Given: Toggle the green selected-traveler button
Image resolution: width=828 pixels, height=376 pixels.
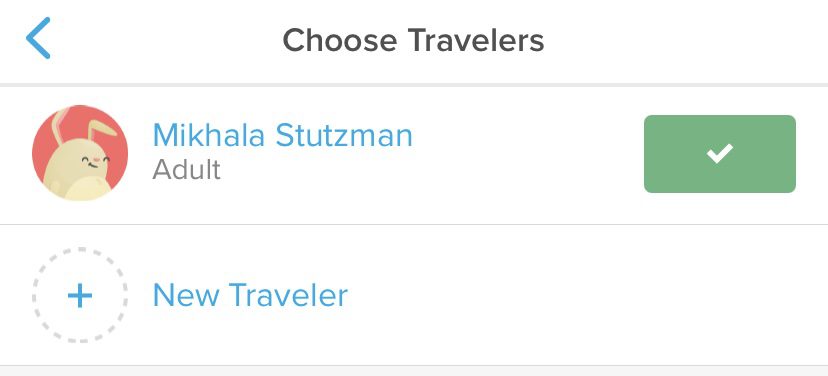Looking at the screenshot, I should point(720,154).
